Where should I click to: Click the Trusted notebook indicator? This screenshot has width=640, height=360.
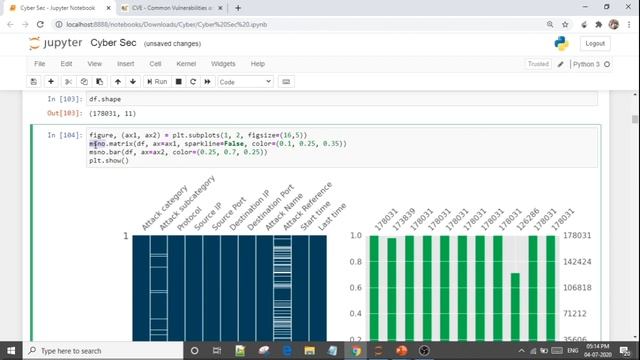point(538,64)
